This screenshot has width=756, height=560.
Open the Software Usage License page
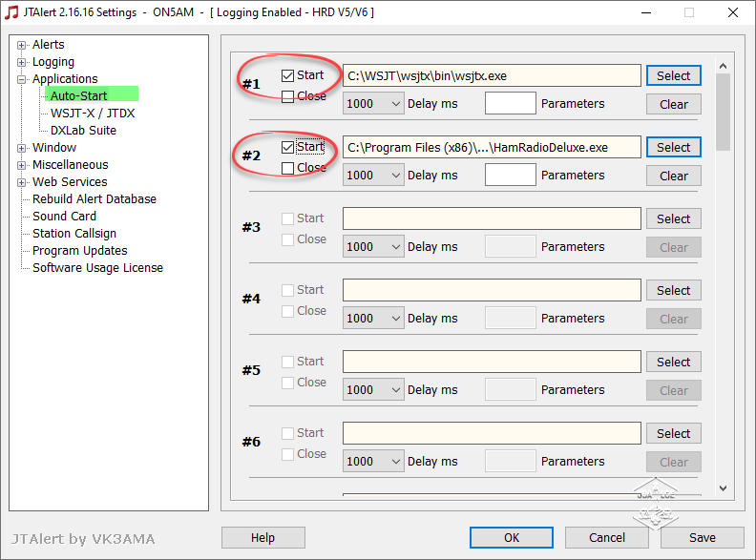point(98,268)
